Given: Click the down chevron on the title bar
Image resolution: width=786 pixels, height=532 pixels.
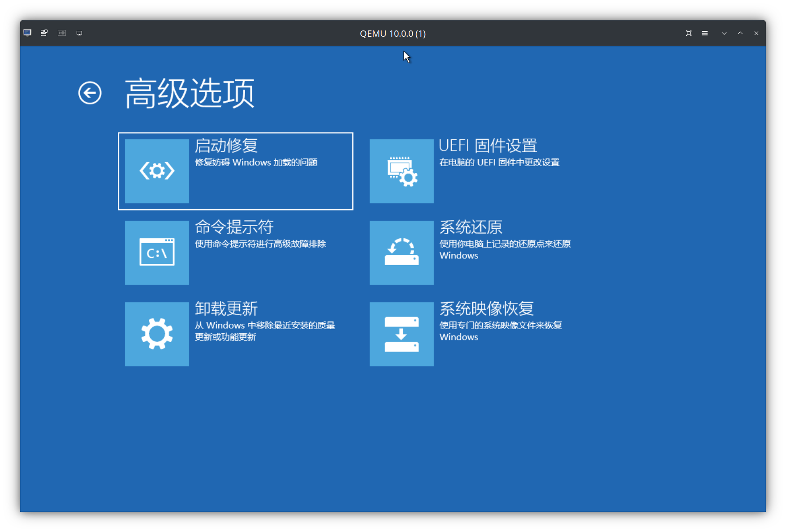Looking at the screenshot, I should click(724, 33).
